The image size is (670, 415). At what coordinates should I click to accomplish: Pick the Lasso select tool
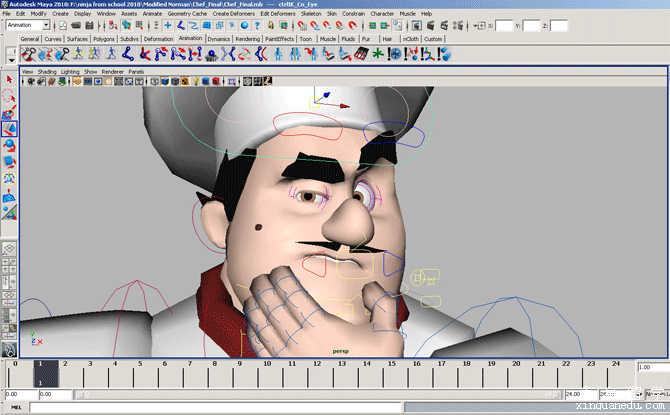pos(9,96)
